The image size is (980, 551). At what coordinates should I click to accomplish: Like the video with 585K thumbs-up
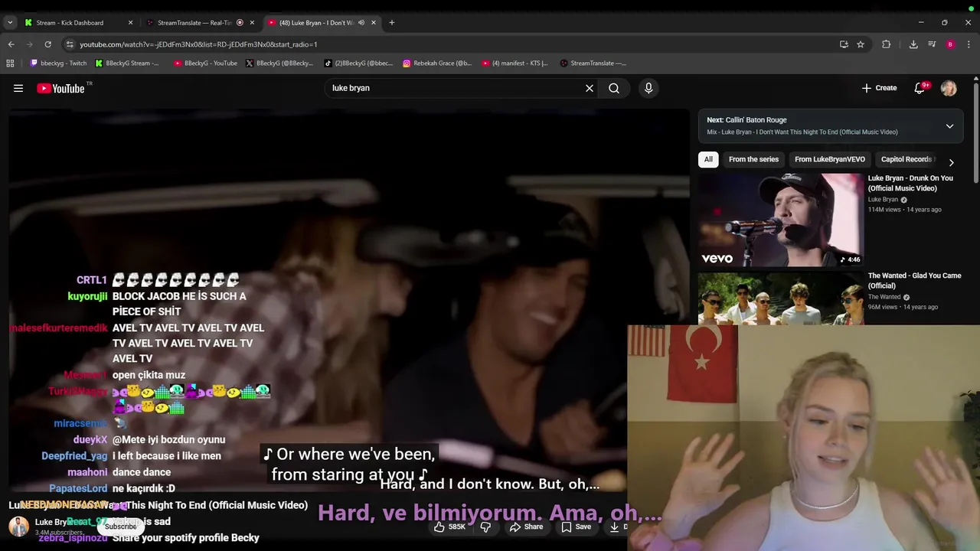pyautogui.click(x=450, y=527)
